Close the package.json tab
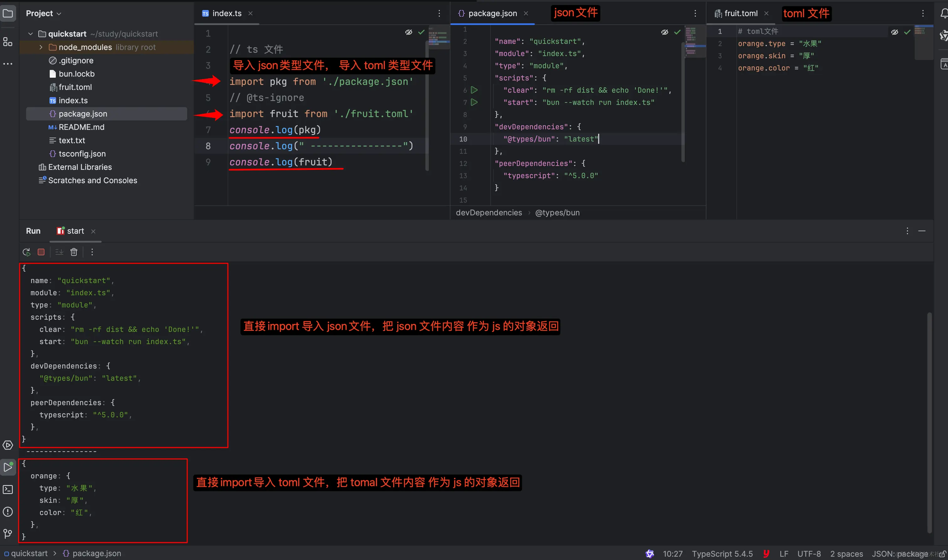 (x=526, y=13)
